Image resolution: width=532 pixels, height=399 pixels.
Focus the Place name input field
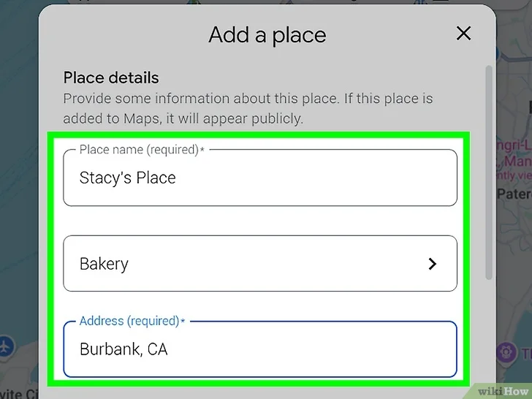pyautogui.click(x=260, y=178)
